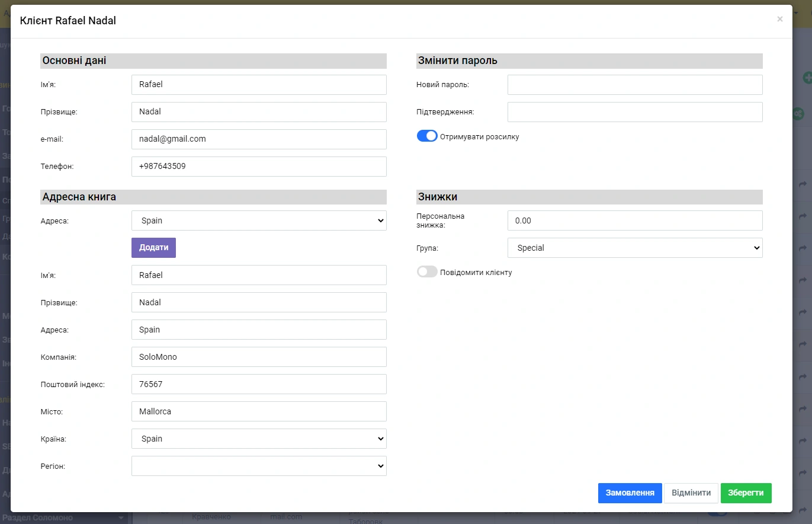
Task: Select the 'Персональна знижка' discount field
Action: pos(635,221)
